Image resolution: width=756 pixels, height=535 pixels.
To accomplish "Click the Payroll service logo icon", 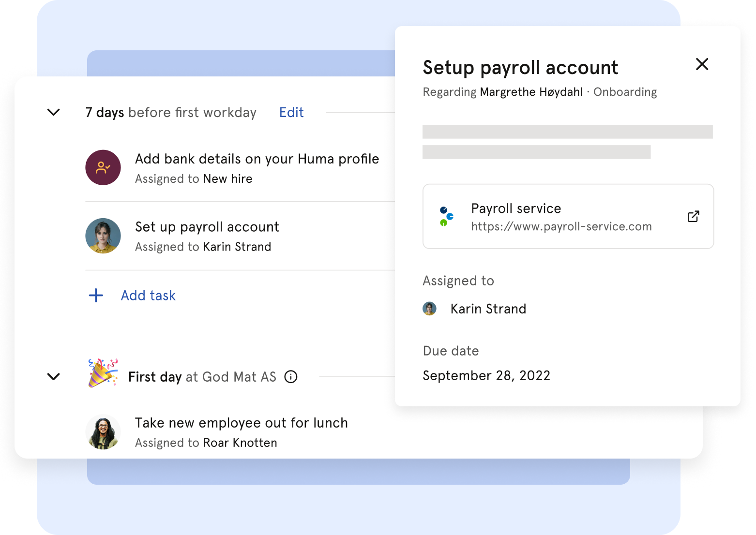I will [x=446, y=217].
